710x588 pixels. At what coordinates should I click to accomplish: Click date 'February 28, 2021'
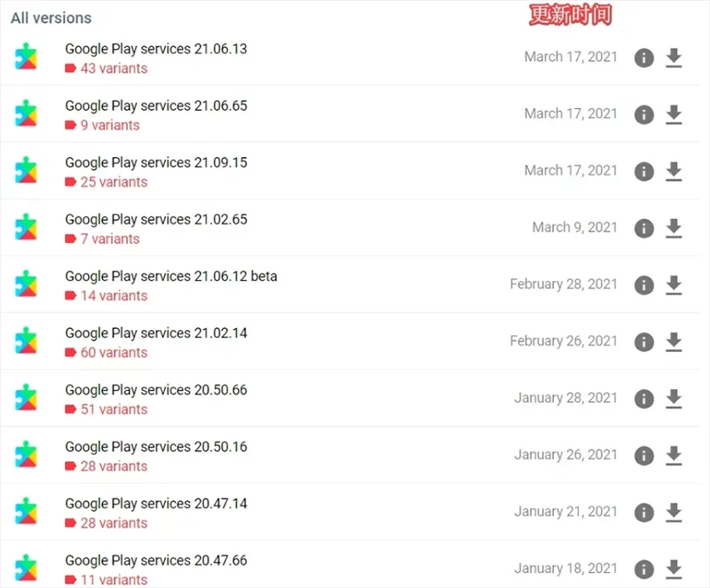[x=564, y=285]
